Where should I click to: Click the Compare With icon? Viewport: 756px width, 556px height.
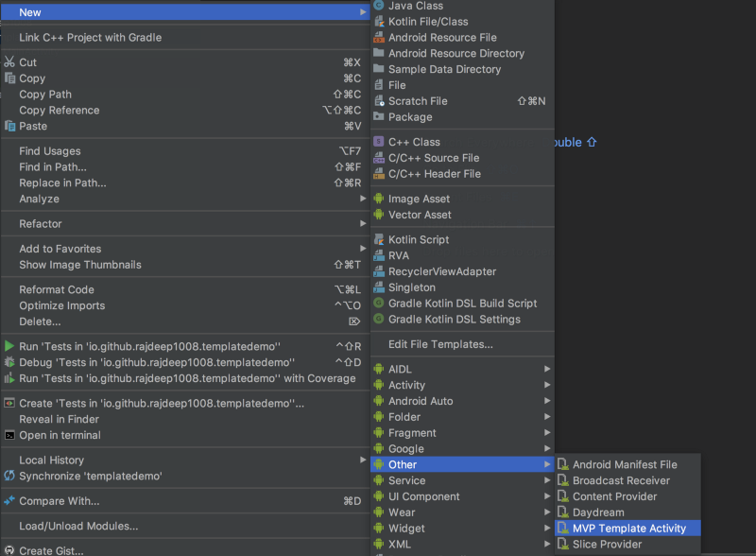coord(9,501)
